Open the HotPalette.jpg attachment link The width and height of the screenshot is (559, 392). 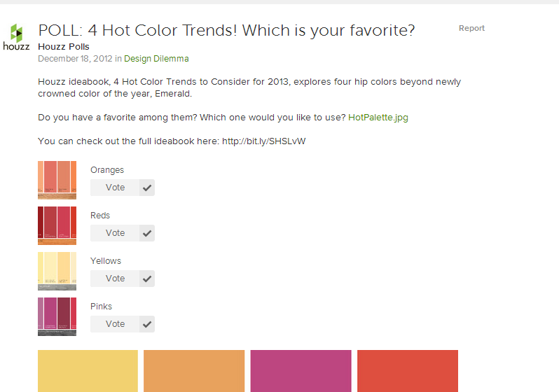(x=378, y=118)
